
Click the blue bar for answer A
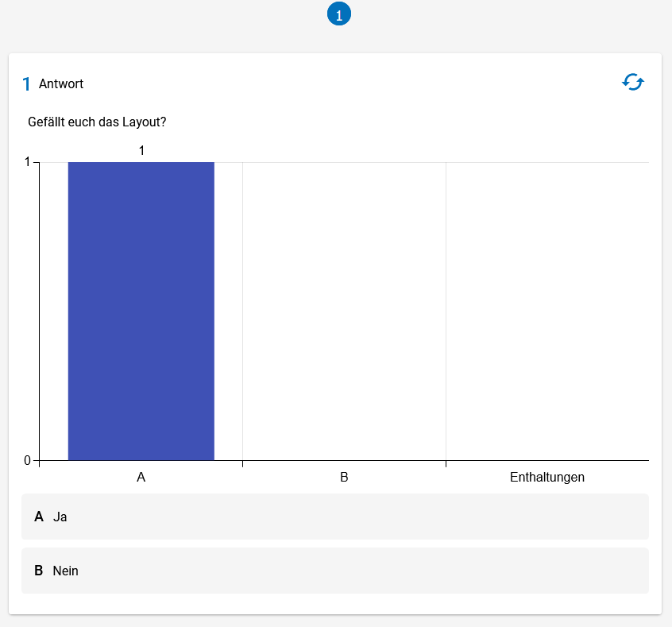point(141,312)
